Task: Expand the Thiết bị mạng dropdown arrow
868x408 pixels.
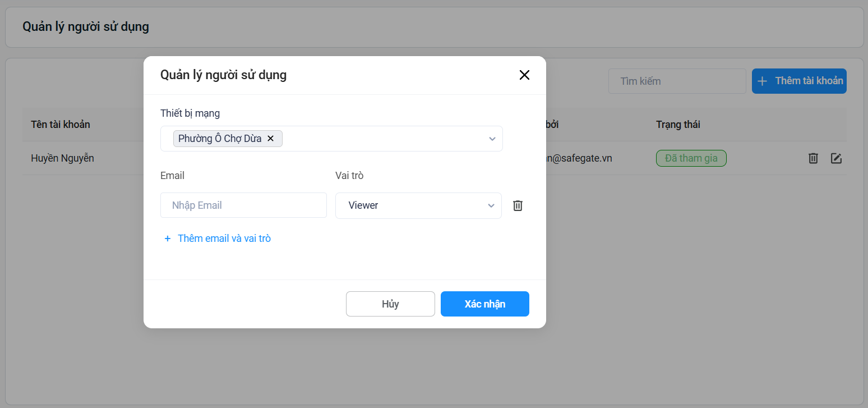Action: click(x=492, y=139)
